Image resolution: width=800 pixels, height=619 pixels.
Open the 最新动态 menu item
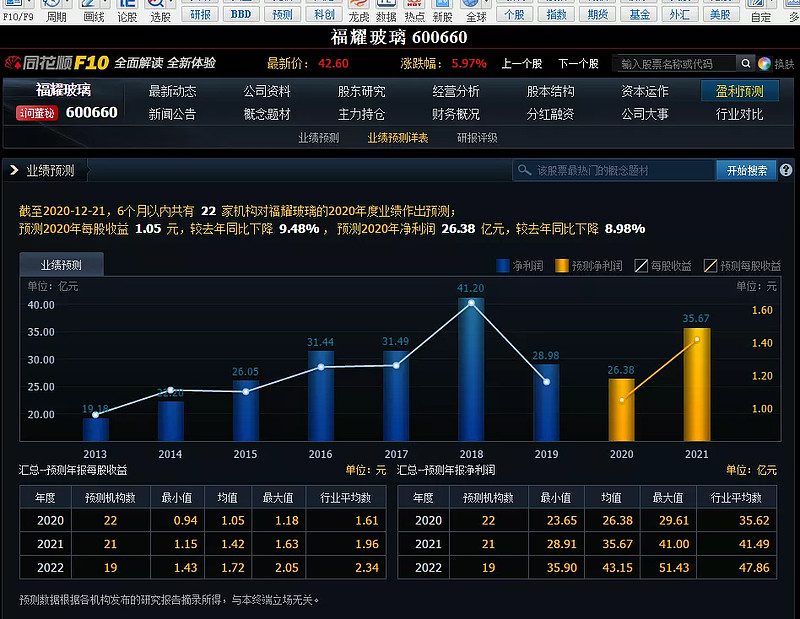click(x=172, y=91)
